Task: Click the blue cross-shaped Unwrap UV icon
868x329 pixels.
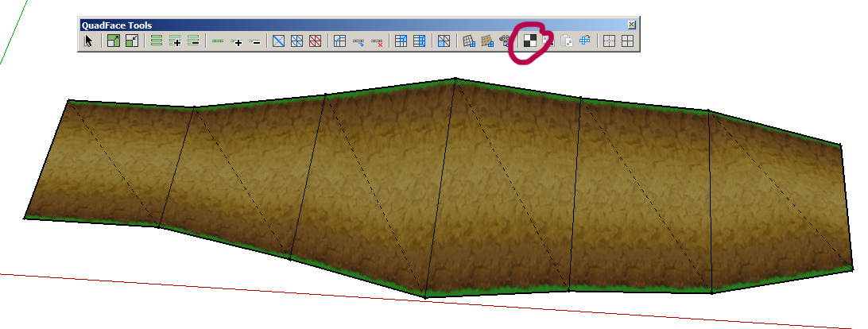Action: pyautogui.click(x=585, y=41)
